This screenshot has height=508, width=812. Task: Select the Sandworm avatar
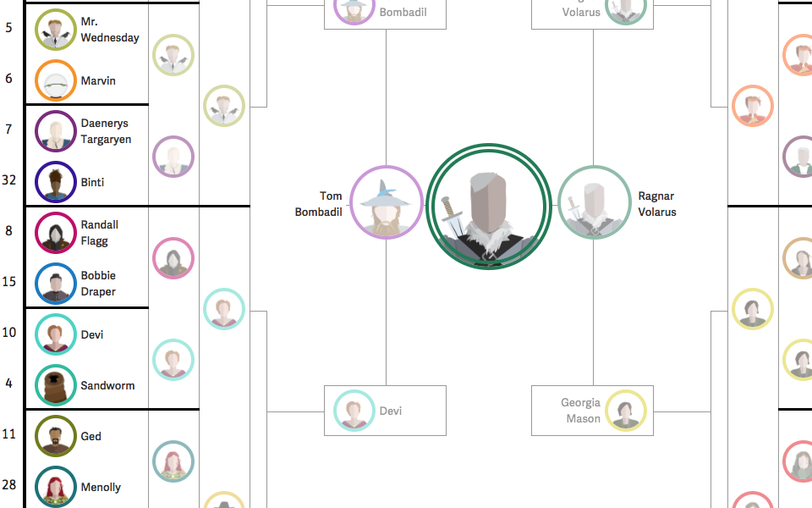[56, 385]
